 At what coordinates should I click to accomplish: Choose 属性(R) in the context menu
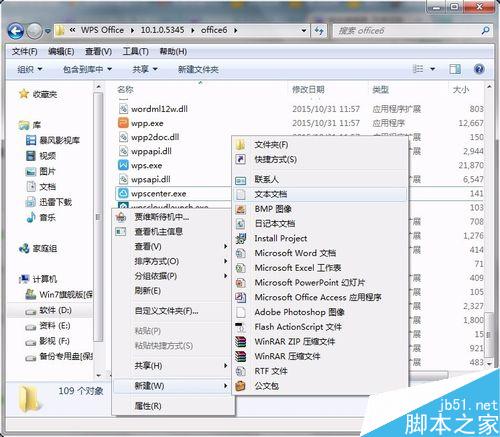(172, 406)
